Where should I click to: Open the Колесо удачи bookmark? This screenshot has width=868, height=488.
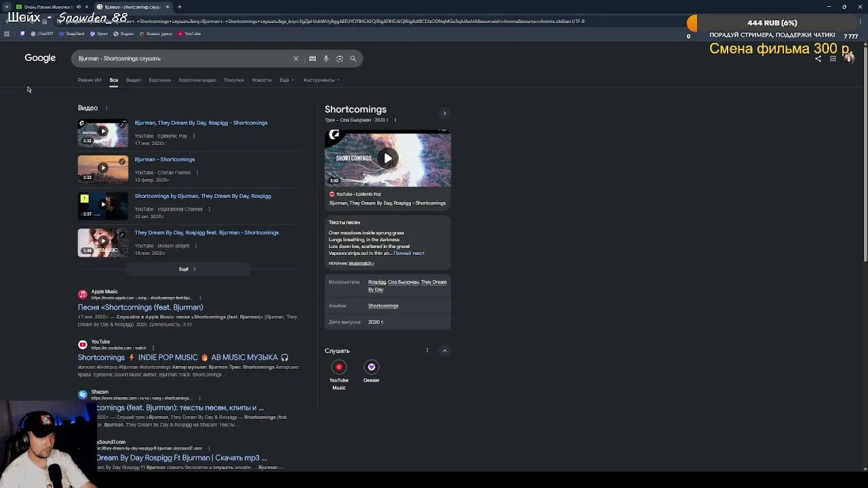click(x=156, y=33)
